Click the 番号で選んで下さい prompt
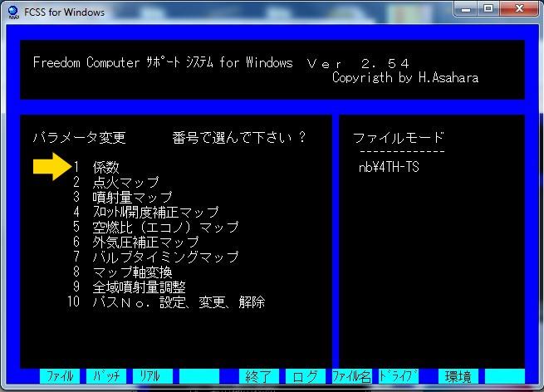 coord(239,137)
